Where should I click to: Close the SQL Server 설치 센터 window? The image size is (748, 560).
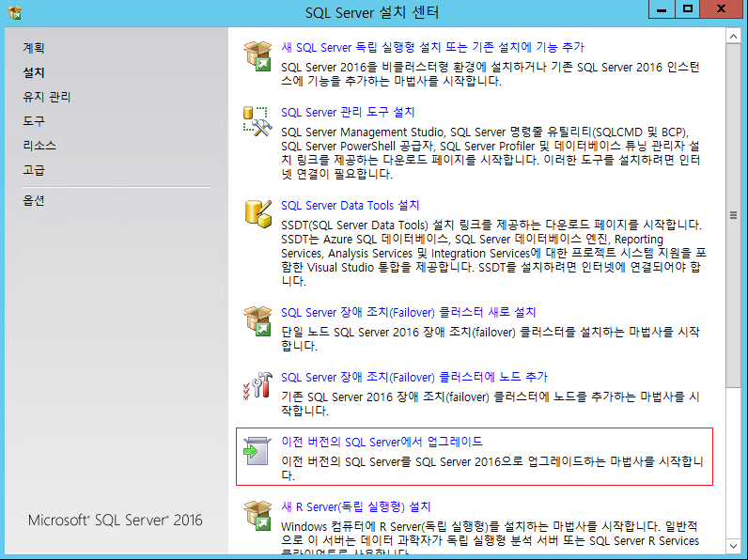pyautogui.click(x=722, y=9)
